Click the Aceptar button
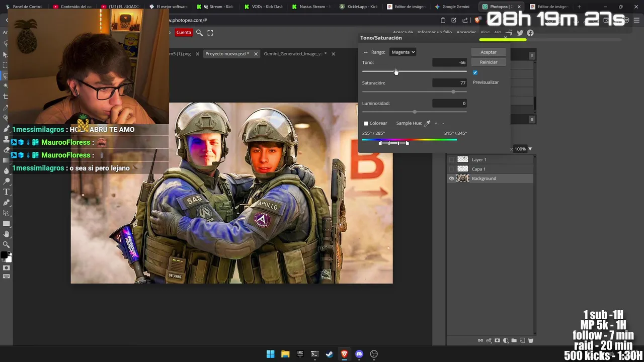The height and width of the screenshot is (362, 644). click(x=488, y=52)
